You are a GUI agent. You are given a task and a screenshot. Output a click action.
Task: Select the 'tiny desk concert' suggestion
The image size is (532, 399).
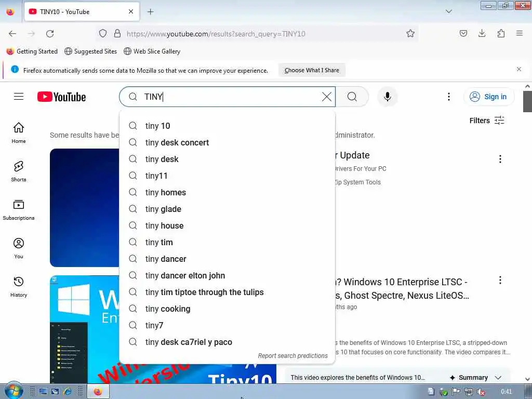coord(228,142)
